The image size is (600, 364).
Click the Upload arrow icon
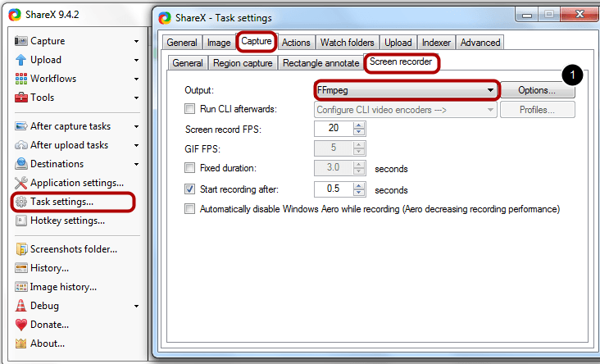(x=21, y=60)
